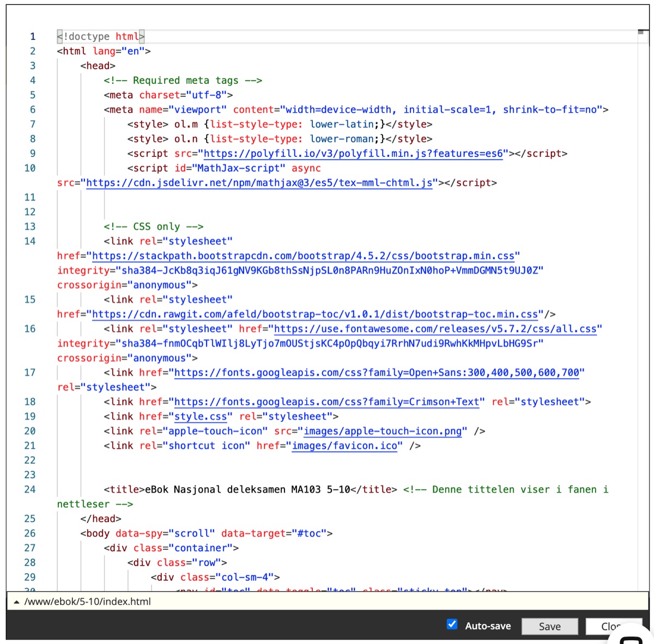Click the 'MathJax-script' id value
This screenshot has width=654, height=644.
tap(238, 168)
